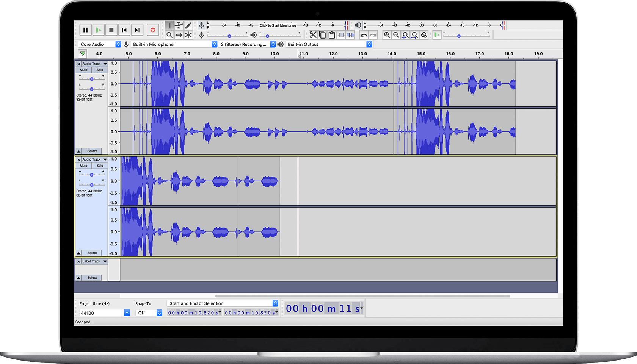Open the Built-in Output dropdown

pyautogui.click(x=328, y=44)
